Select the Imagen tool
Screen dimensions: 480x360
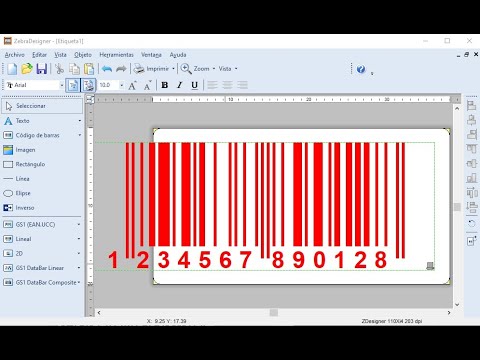(x=25, y=150)
